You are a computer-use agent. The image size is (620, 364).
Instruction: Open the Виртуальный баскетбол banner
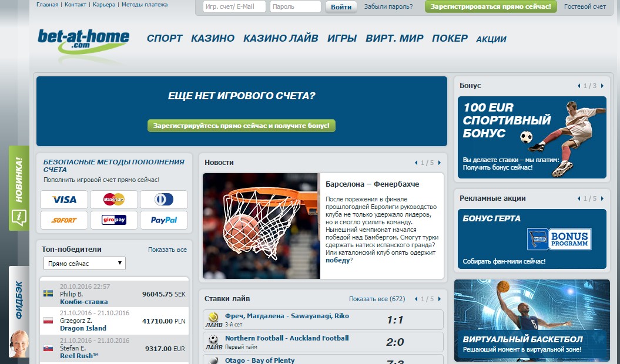[x=532, y=321]
